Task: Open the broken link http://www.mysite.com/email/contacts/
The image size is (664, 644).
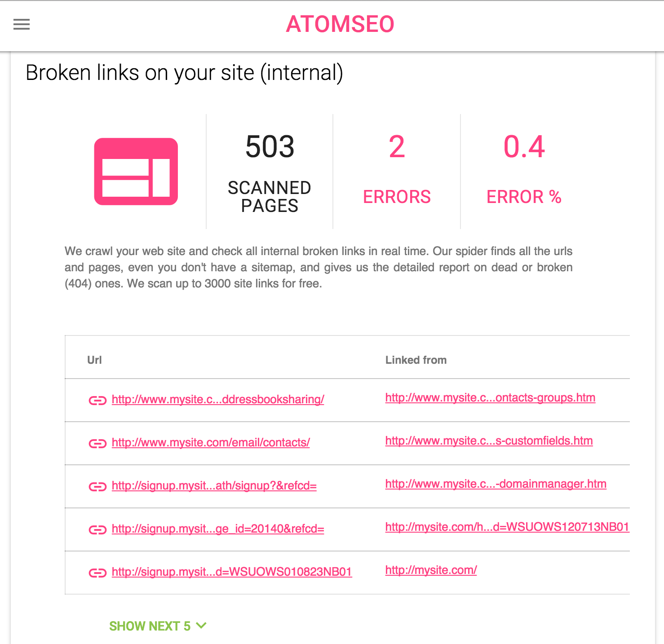Action: [210, 442]
